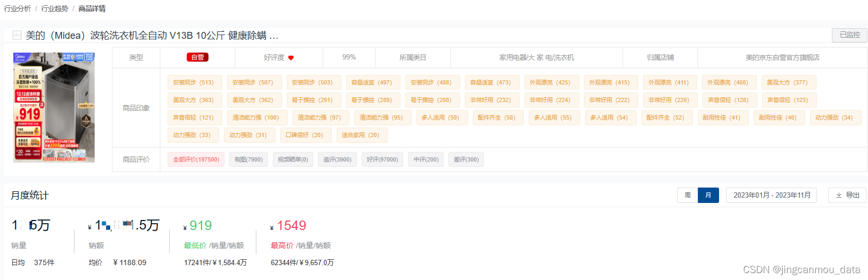868x280 pixels.
Task: Click the 安装同步 (503) impression tag
Action: tap(313, 82)
